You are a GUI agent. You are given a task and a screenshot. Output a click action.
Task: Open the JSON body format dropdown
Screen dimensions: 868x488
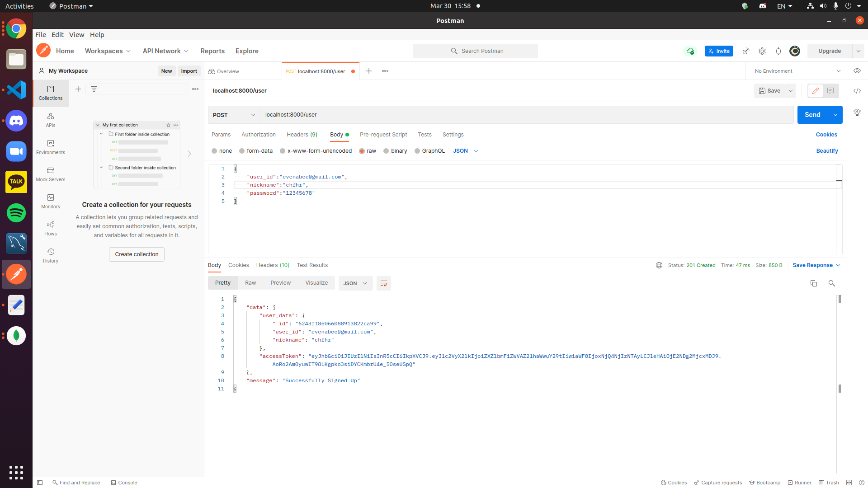466,151
